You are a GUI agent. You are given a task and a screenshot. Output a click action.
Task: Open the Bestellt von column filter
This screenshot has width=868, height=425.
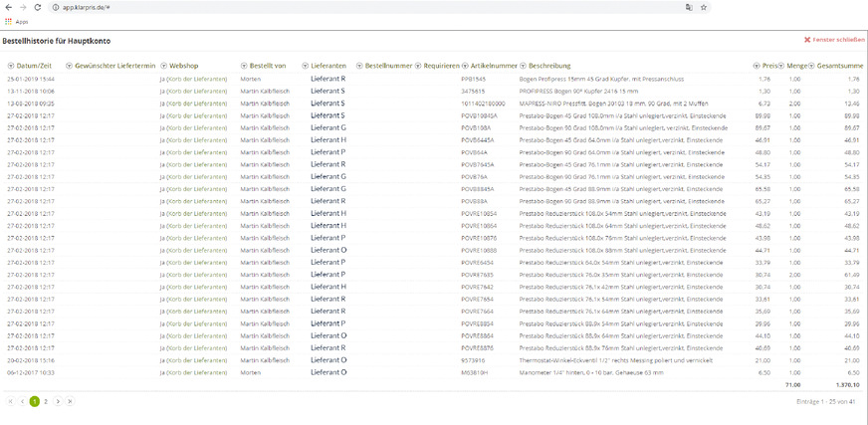click(x=244, y=66)
